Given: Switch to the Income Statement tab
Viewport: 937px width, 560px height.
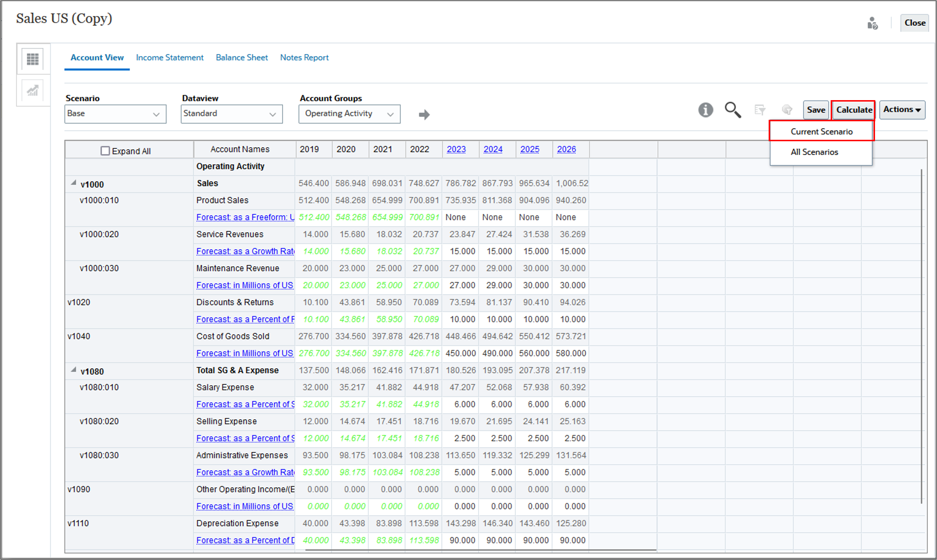Looking at the screenshot, I should [x=169, y=57].
